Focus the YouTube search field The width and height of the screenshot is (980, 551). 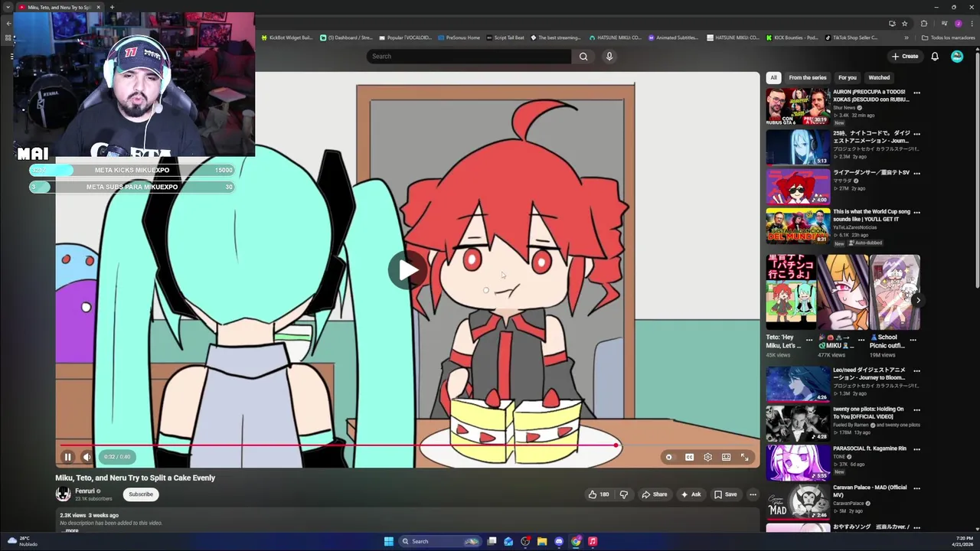pyautogui.click(x=469, y=56)
